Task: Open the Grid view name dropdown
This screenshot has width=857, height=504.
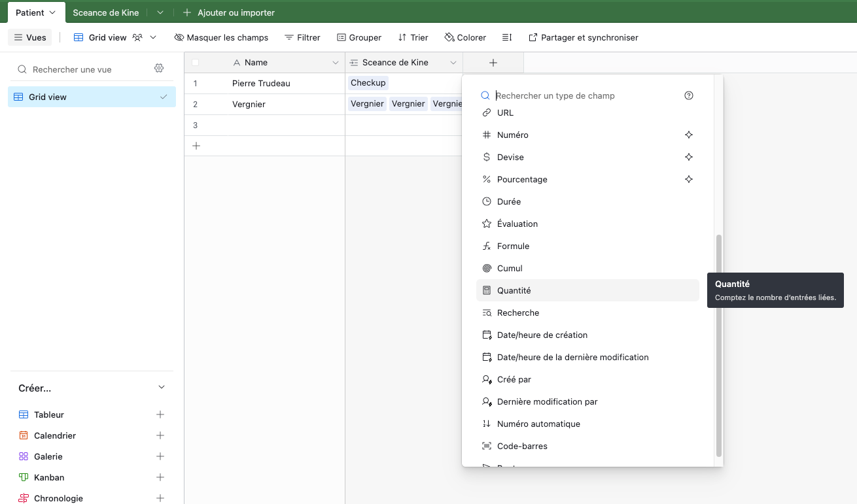Action: point(115,37)
